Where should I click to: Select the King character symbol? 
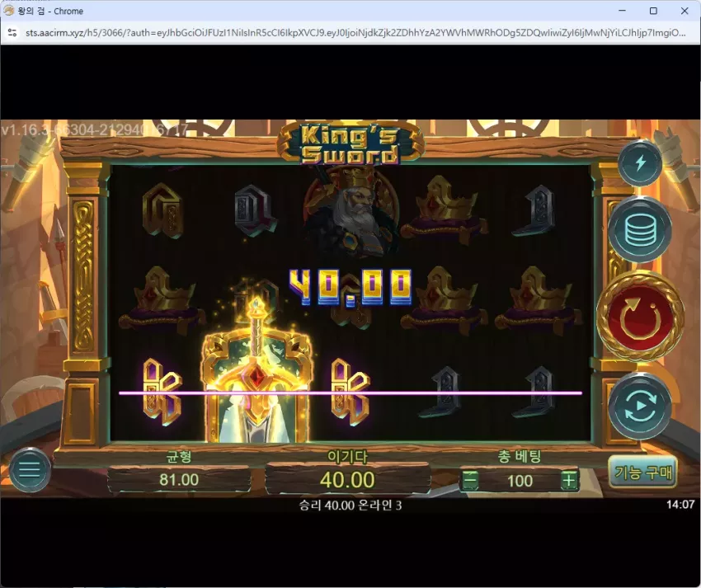[x=351, y=211]
